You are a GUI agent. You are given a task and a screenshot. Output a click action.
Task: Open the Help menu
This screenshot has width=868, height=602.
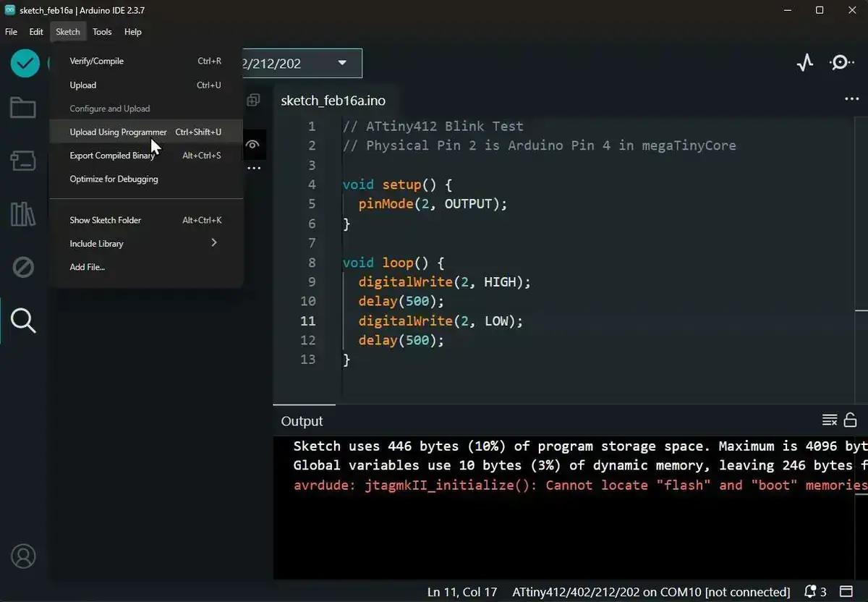tap(132, 32)
